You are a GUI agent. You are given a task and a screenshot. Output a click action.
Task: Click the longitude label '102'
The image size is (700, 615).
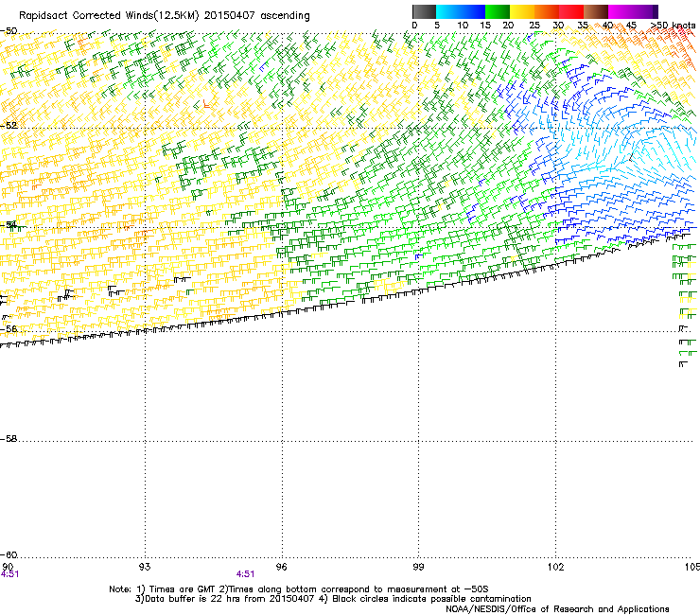[555, 567]
